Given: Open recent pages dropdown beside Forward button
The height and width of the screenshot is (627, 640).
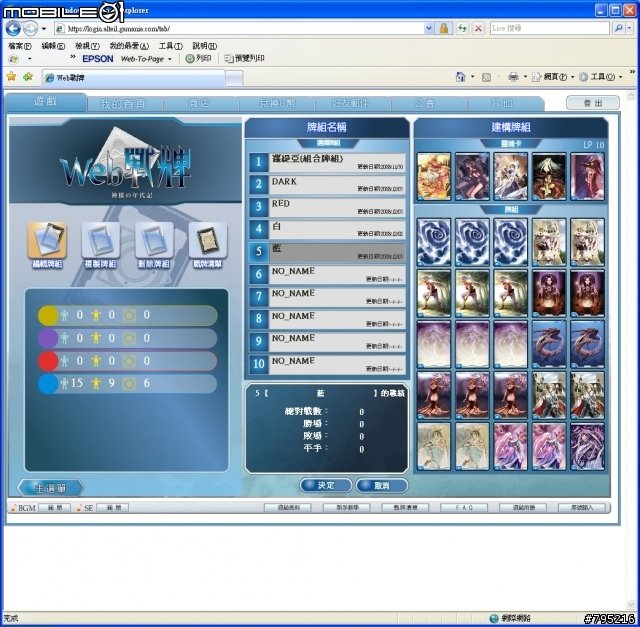Looking at the screenshot, I should [x=44, y=29].
